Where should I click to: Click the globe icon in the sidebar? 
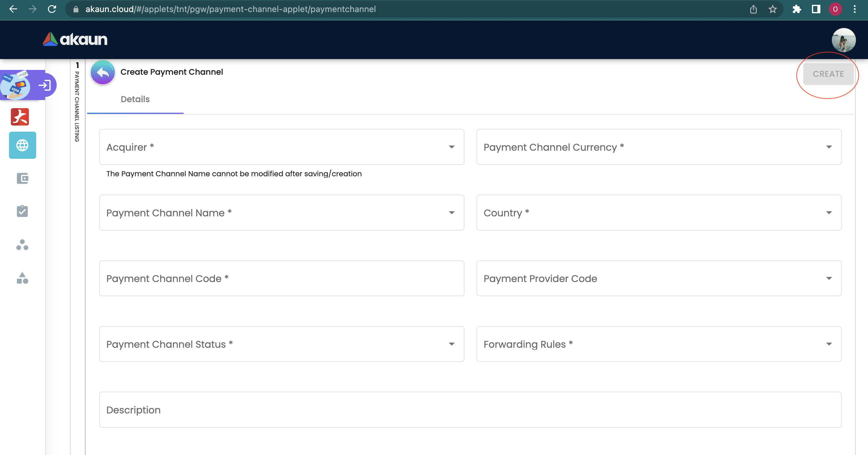22,145
